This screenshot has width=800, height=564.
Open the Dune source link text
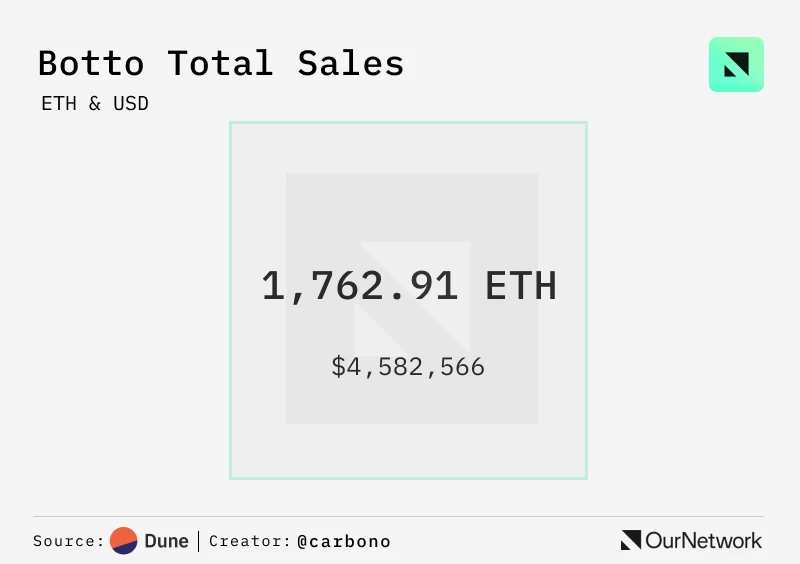(x=166, y=541)
